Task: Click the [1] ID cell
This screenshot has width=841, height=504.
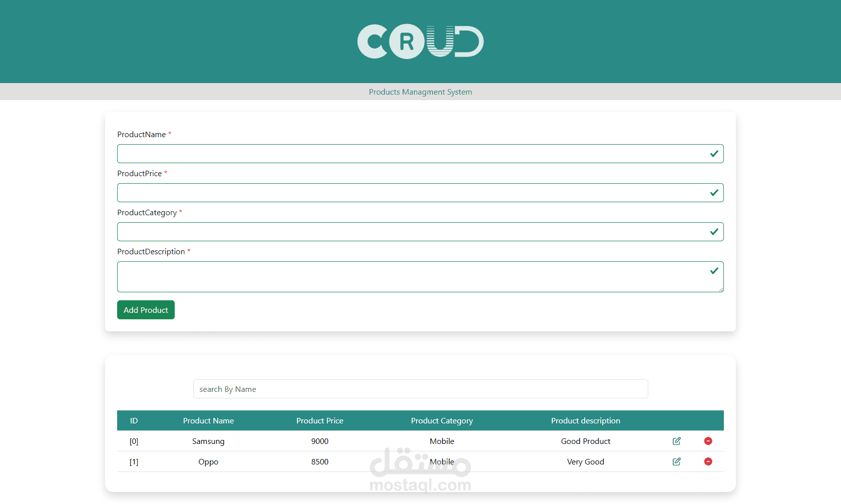Action: click(x=134, y=462)
